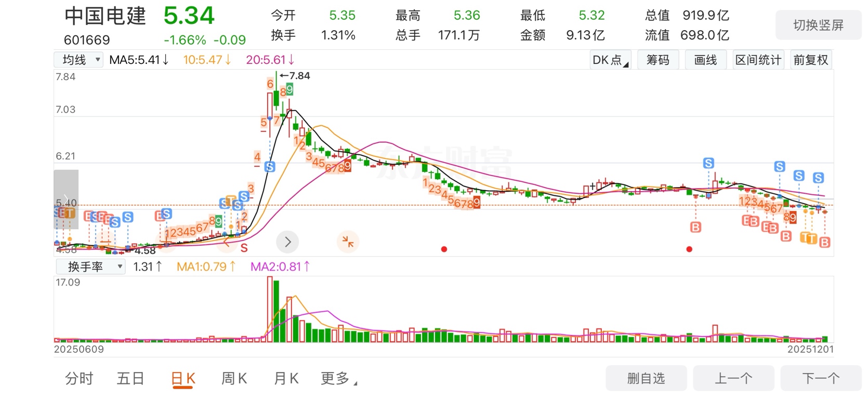Toggle 前复权 price adjustment

pyautogui.click(x=810, y=60)
